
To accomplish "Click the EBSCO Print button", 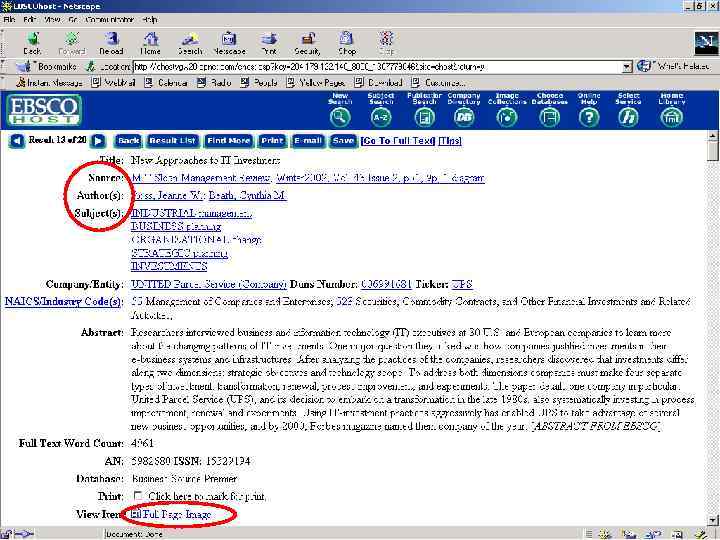I will 272,141.
